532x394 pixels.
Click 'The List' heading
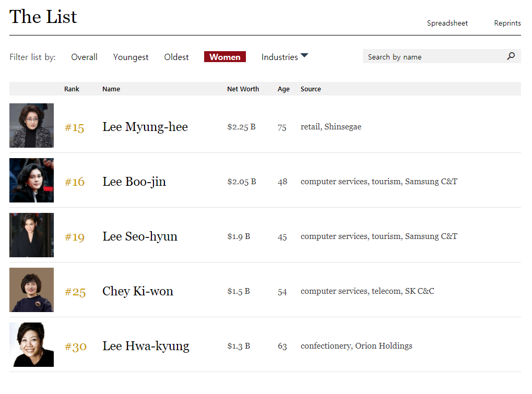pyautogui.click(x=43, y=17)
